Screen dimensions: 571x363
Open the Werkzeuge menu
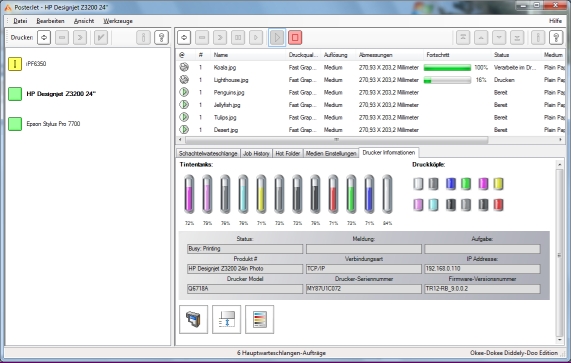click(x=118, y=21)
